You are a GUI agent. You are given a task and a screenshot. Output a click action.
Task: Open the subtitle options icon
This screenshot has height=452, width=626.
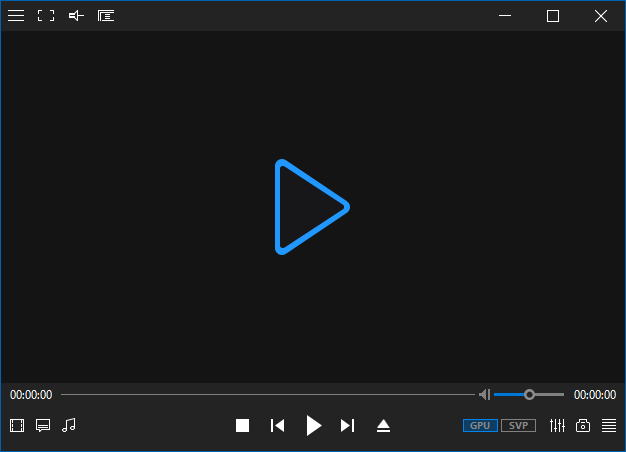43,425
